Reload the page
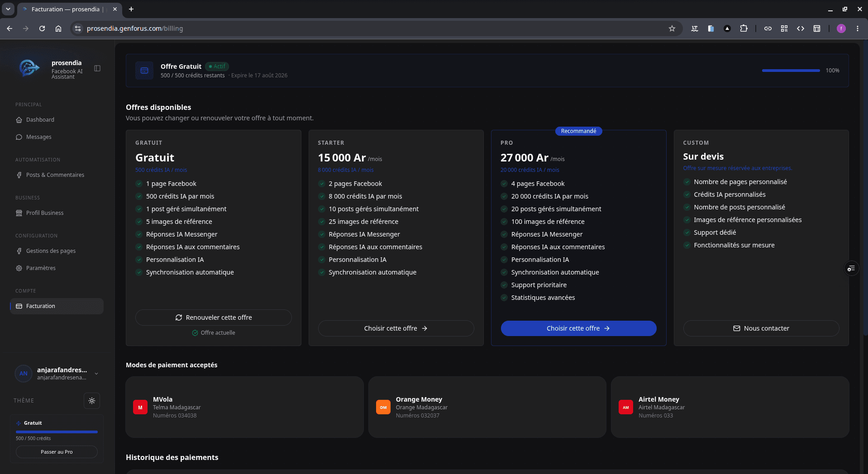The width and height of the screenshot is (868, 474). [x=42, y=28]
